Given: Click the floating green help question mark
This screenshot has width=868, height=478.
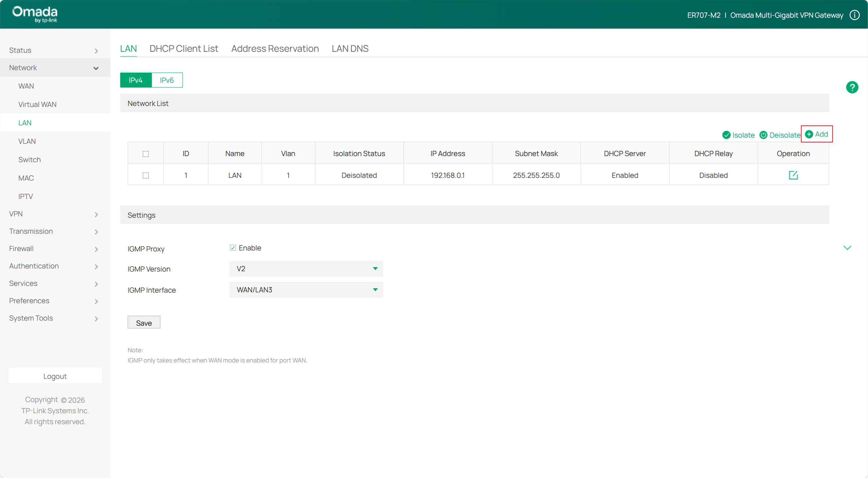Looking at the screenshot, I should pyautogui.click(x=853, y=87).
